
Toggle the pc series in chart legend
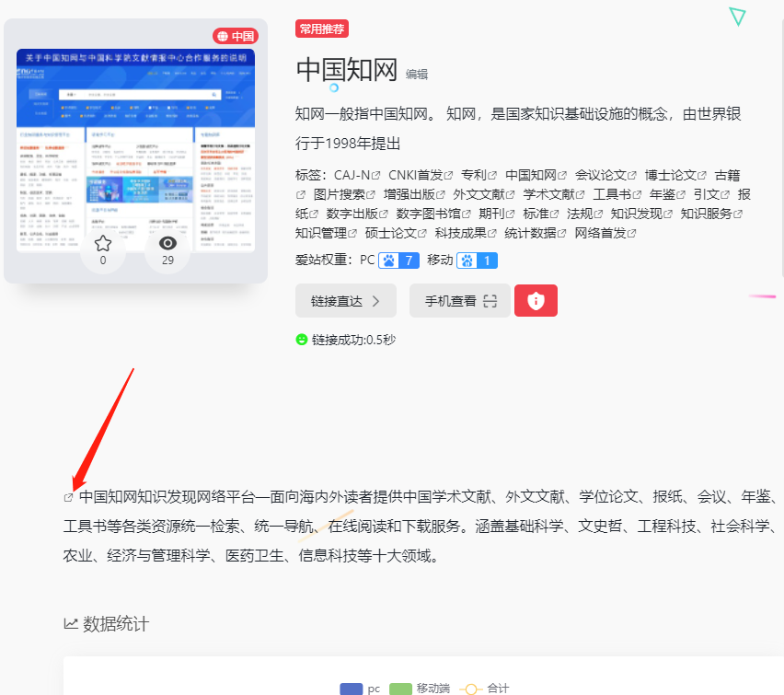tap(360, 689)
